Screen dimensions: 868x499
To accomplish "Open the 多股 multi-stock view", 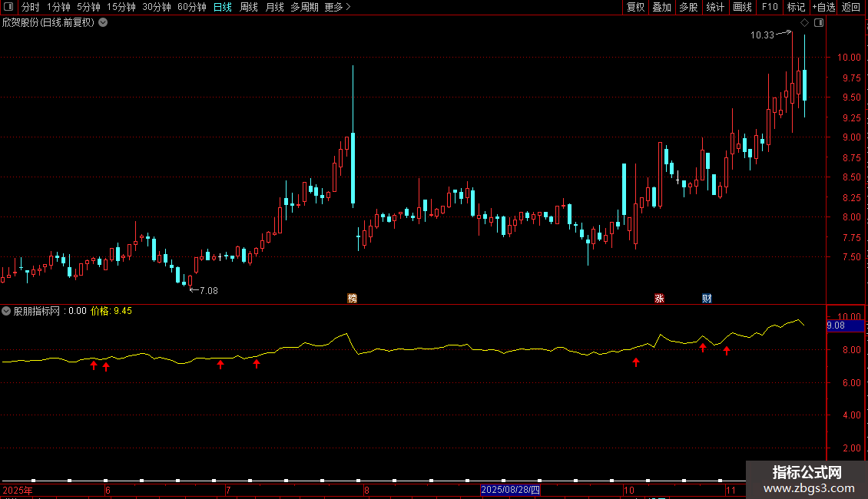I will tap(688, 7).
